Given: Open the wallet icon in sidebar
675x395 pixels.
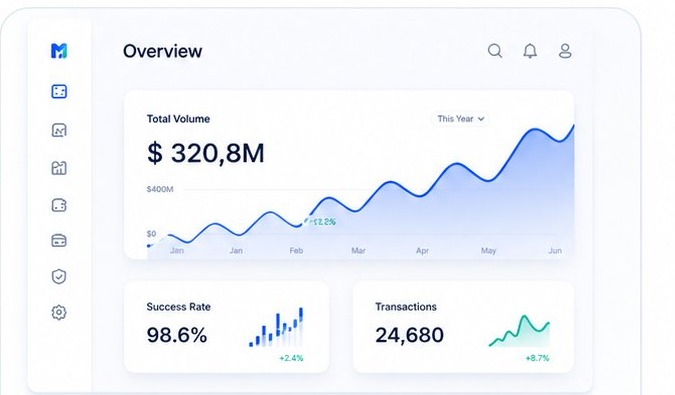Looking at the screenshot, I should (59, 205).
